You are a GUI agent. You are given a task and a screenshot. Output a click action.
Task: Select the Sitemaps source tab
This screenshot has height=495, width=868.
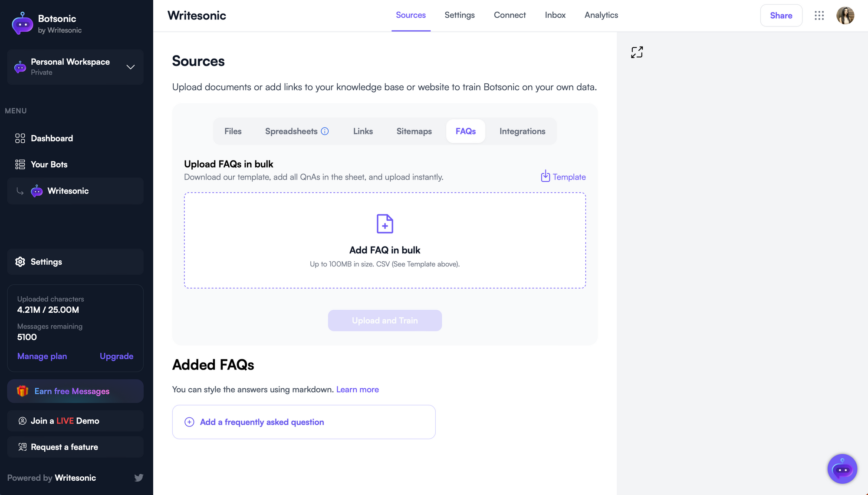click(414, 131)
